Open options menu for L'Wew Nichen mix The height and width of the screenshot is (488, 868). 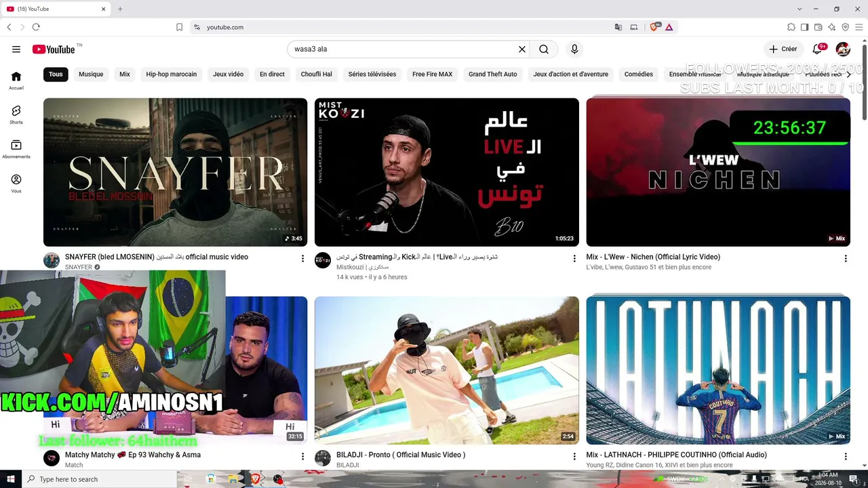(x=846, y=258)
